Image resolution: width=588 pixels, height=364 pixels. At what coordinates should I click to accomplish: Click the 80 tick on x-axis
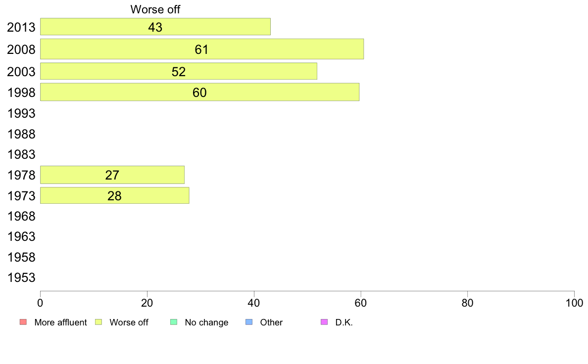pos(467,303)
